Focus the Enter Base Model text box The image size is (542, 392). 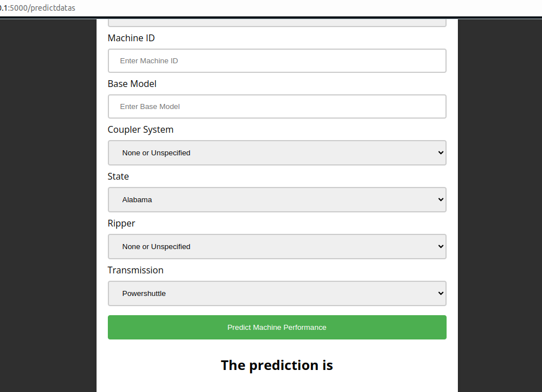click(277, 106)
